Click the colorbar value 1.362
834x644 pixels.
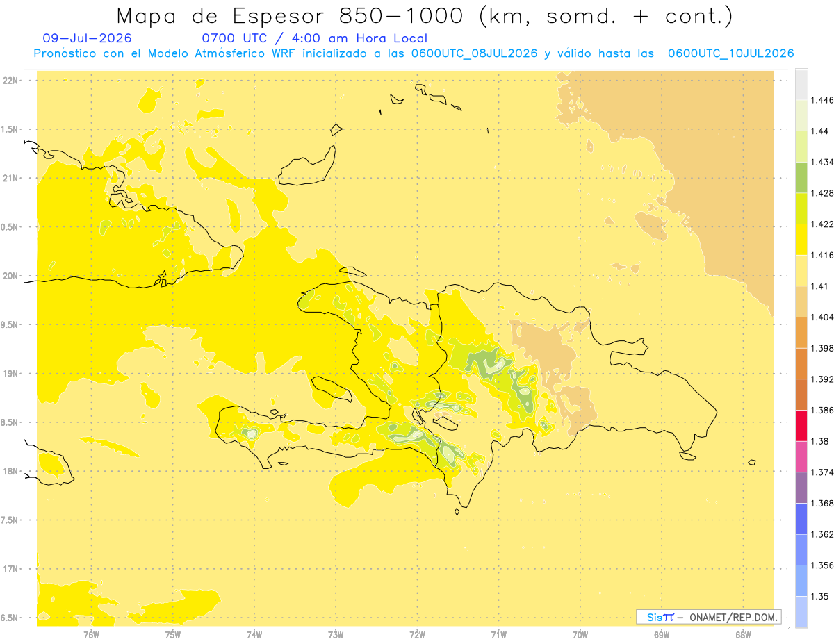822,534
